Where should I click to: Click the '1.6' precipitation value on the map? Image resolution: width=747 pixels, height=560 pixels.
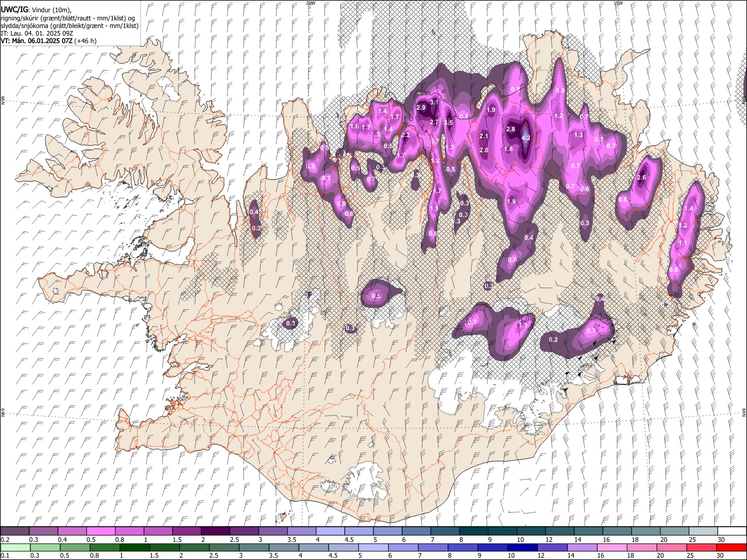point(354,127)
